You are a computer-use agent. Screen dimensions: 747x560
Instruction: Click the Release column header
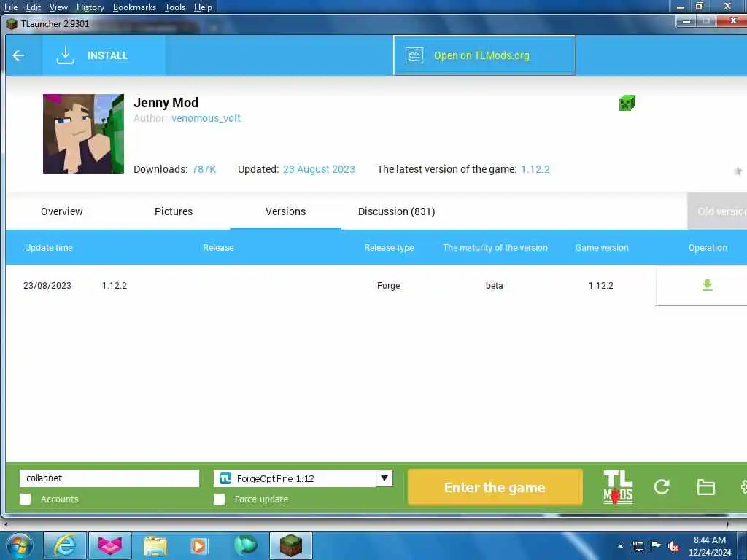(x=218, y=248)
